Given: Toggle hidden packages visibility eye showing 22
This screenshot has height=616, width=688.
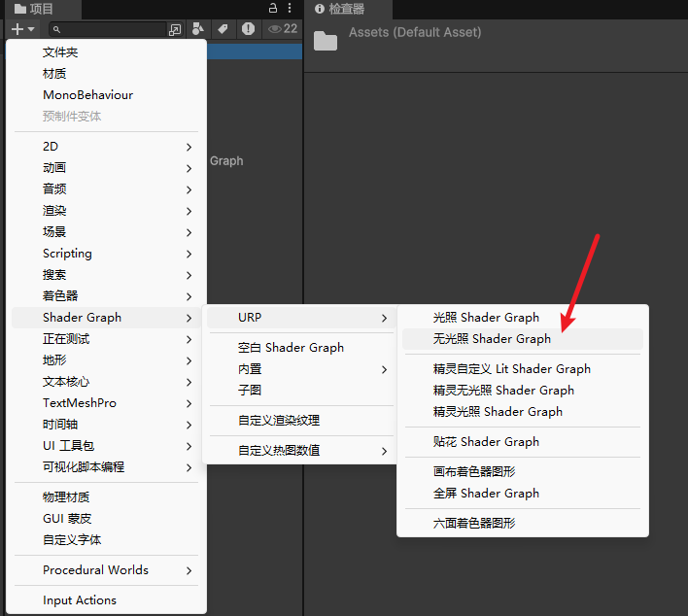Looking at the screenshot, I should point(283,29).
